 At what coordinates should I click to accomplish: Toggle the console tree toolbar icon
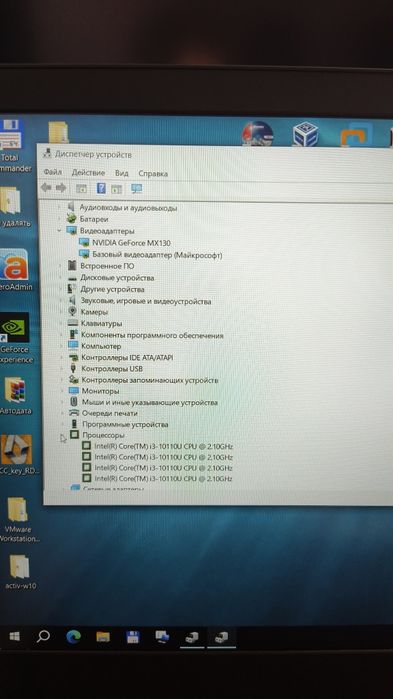81,189
